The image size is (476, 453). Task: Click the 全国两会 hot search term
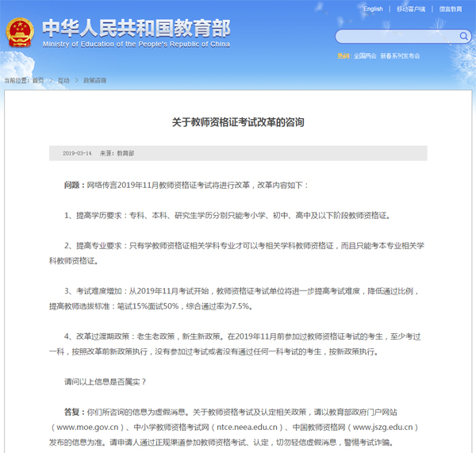pos(365,56)
